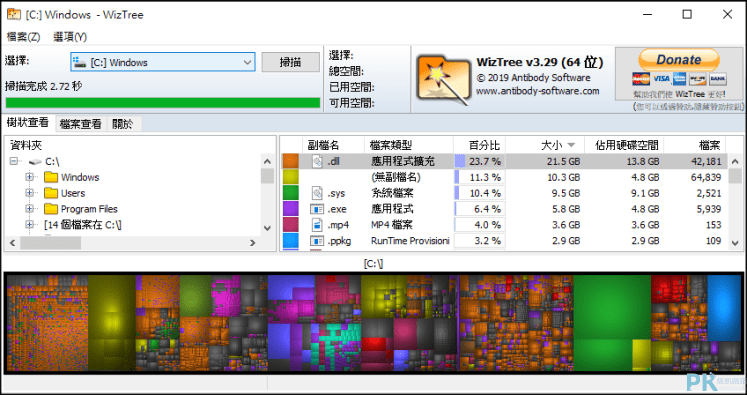Click folder tree horizontal scroll right arrow
Viewport: 747px width, 395px height.
tap(253, 243)
